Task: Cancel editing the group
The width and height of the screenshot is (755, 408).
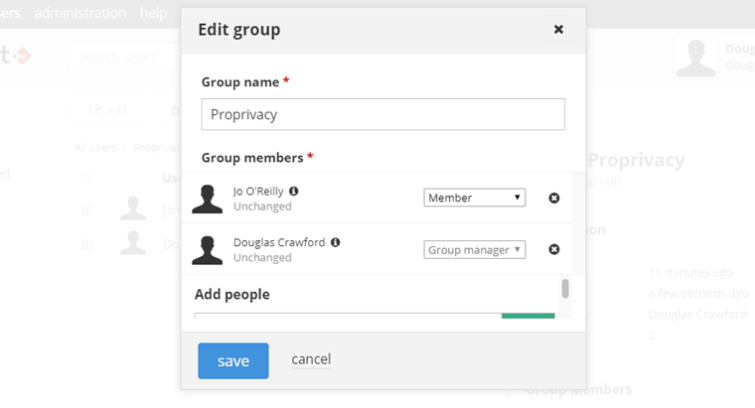Action: tap(311, 359)
